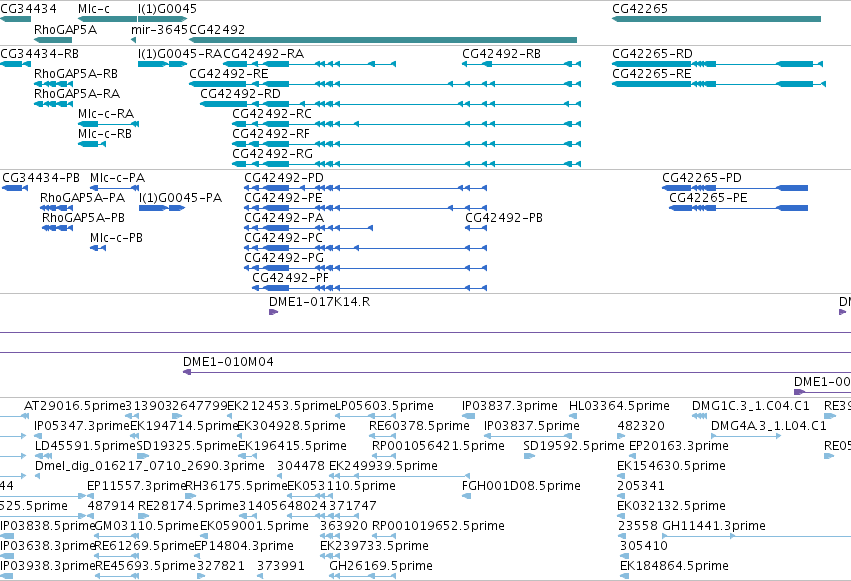Select the CG34434 gene label
The image size is (851, 581).
[x=28, y=9]
